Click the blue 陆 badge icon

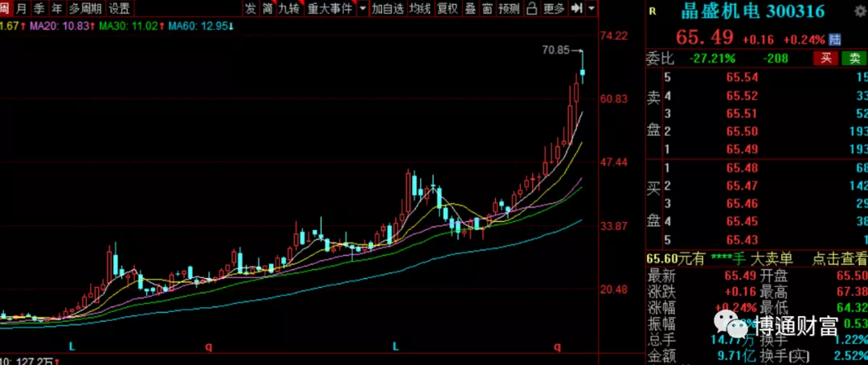(x=835, y=39)
